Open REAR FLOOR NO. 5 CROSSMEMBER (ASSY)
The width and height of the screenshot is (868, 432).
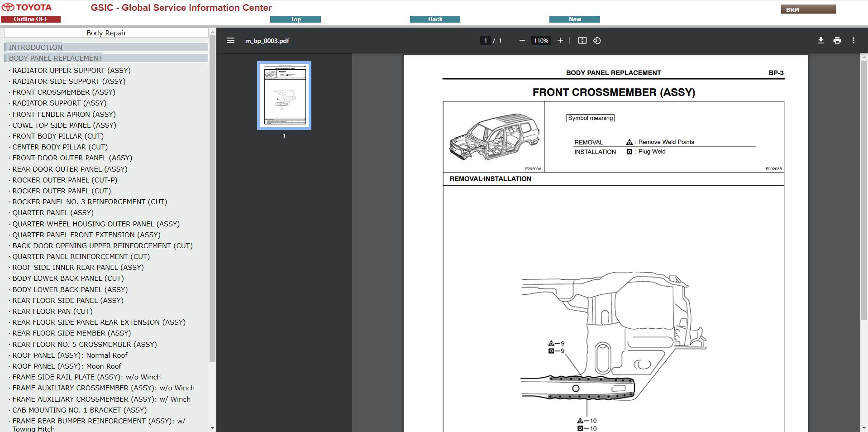(x=85, y=344)
